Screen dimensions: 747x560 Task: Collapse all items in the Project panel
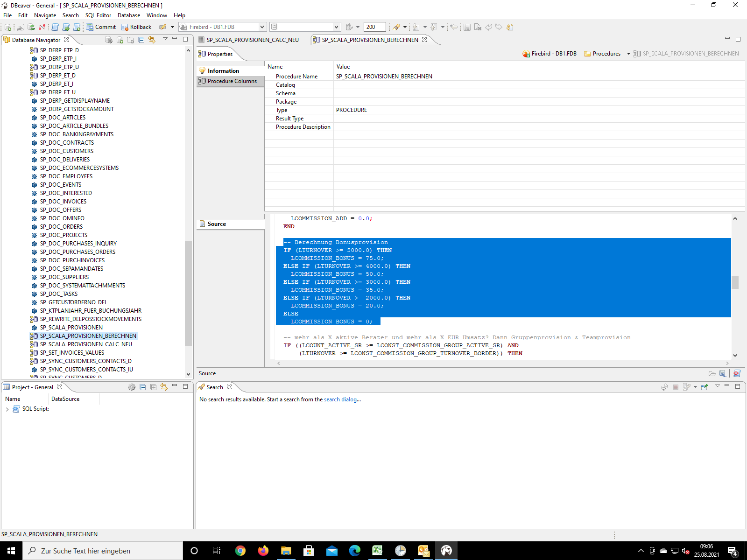pos(143,387)
